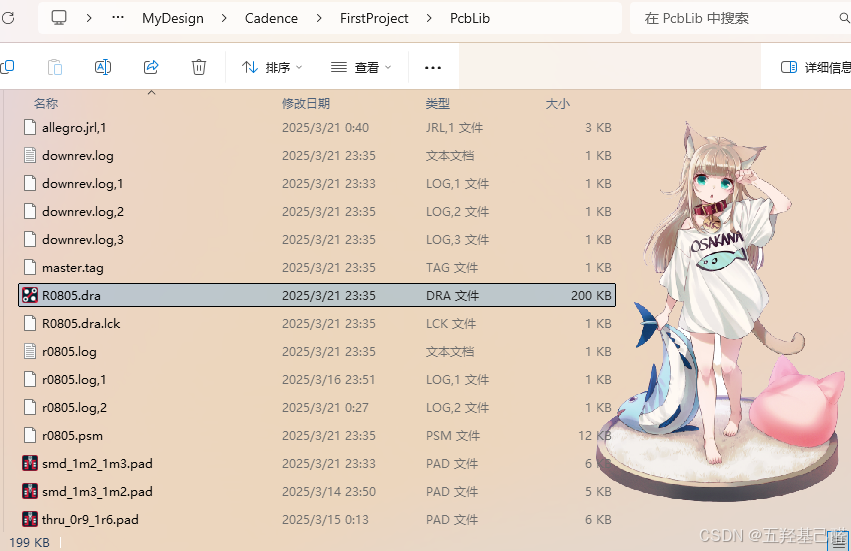Screen dimensions: 851x551
Task: Click the smd_1m2_1m3.pad padstack icon
Action: click(30, 464)
